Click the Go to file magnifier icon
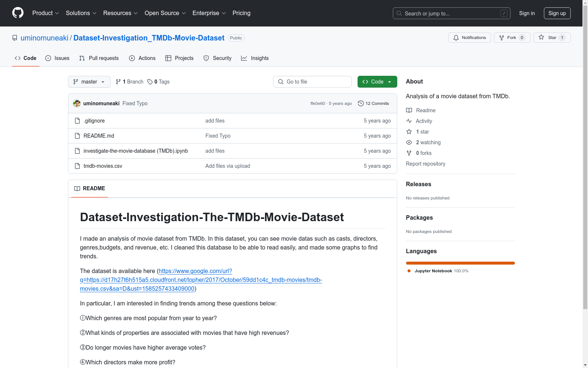This screenshot has width=588, height=368. pos(281,82)
